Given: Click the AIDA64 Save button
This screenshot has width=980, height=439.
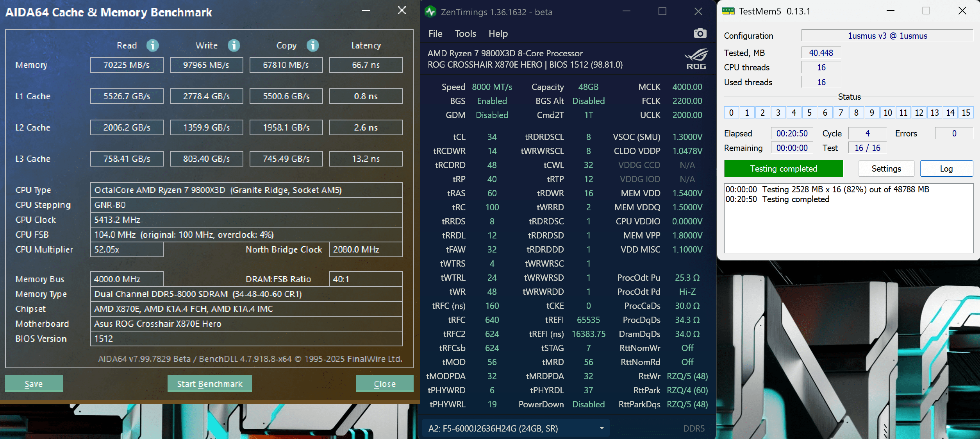Looking at the screenshot, I should [x=34, y=383].
